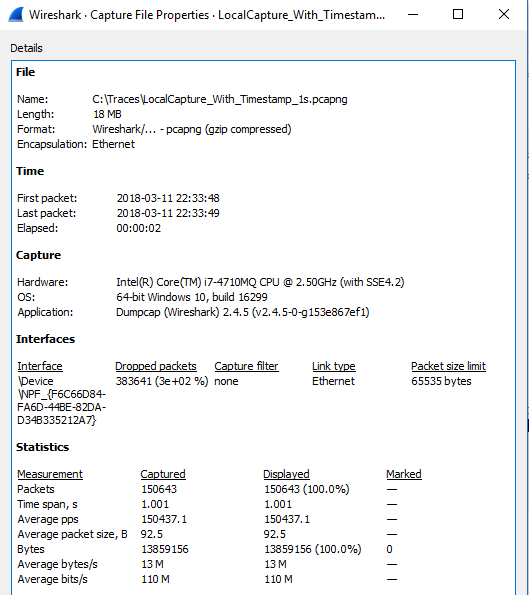The width and height of the screenshot is (529, 595).
Task: Select the file path C:\Traces\LocalCapture_With_Timestamp_1s.pcapng
Action: pyautogui.click(x=220, y=99)
